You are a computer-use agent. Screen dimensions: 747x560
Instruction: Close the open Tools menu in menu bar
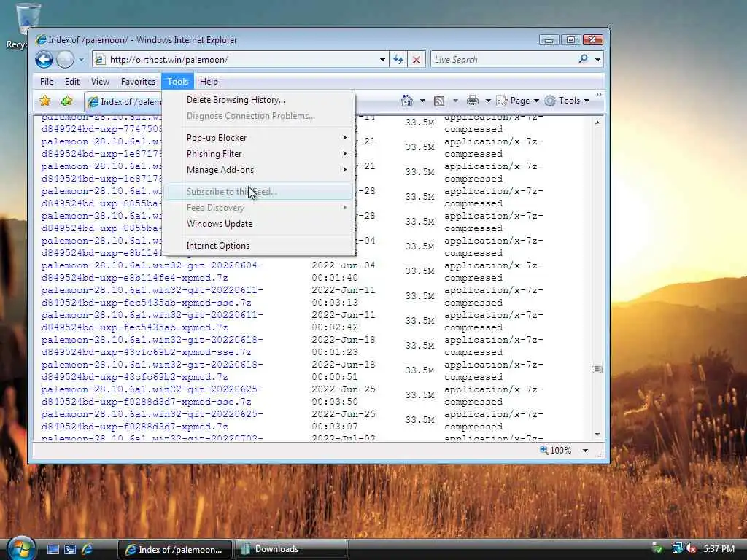pos(178,82)
